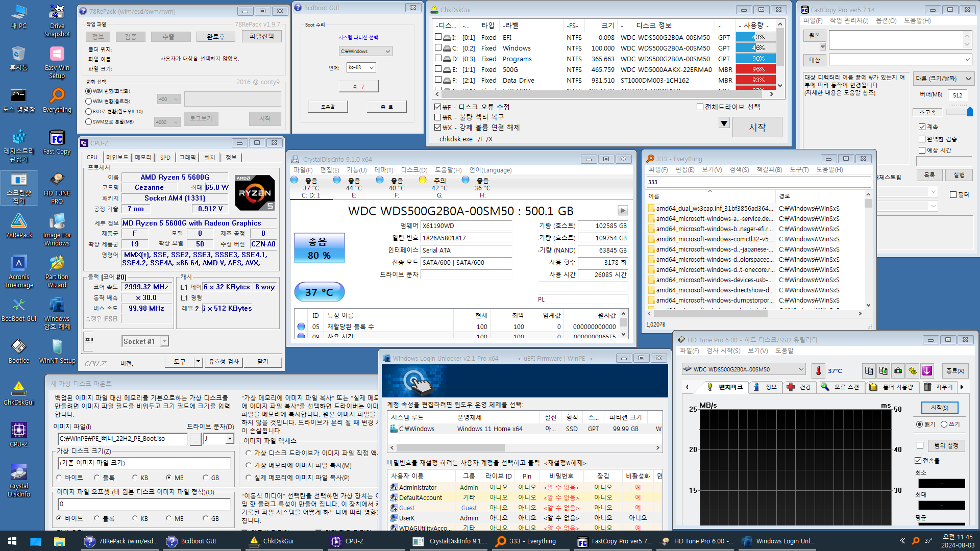980x551 pixels.
Task: Click next disk arrow in CrystalDiskInfo
Action: click(623, 211)
